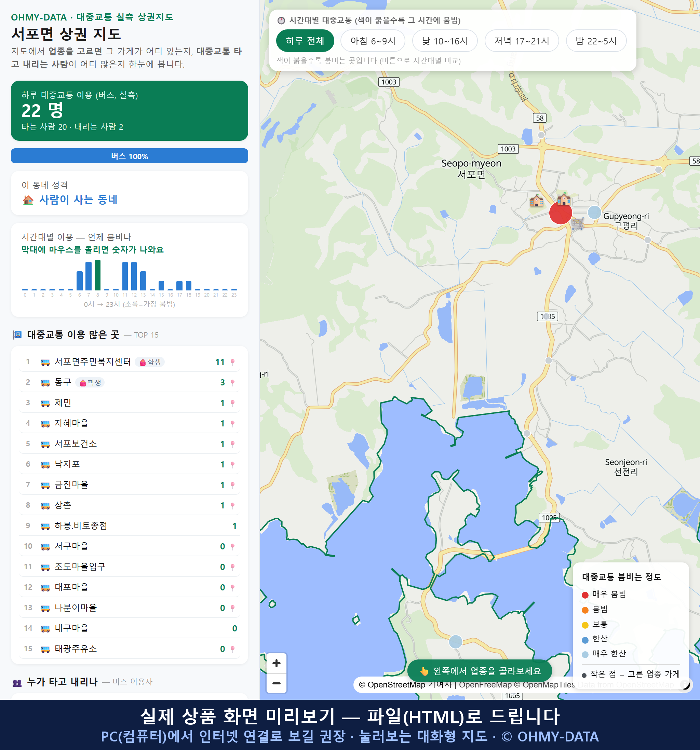Click the 제민 stop name
Viewport: 700px width, 750px height.
point(63,403)
